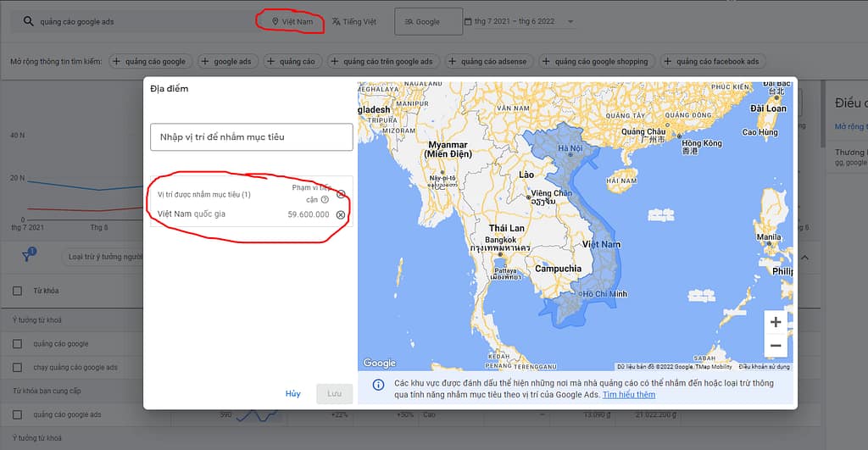Open 'Điều khoản sử dụng' map link

pyautogui.click(x=764, y=366)
